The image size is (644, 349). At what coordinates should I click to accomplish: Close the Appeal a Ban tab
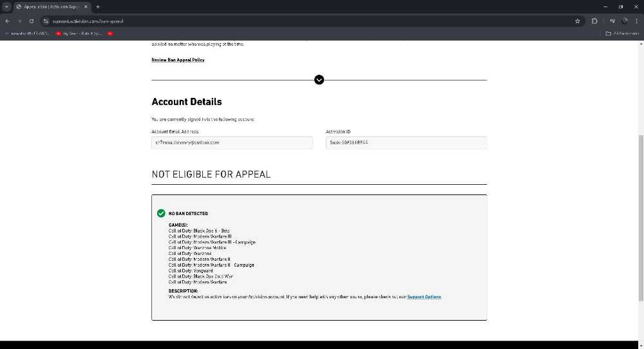point(86,7)
